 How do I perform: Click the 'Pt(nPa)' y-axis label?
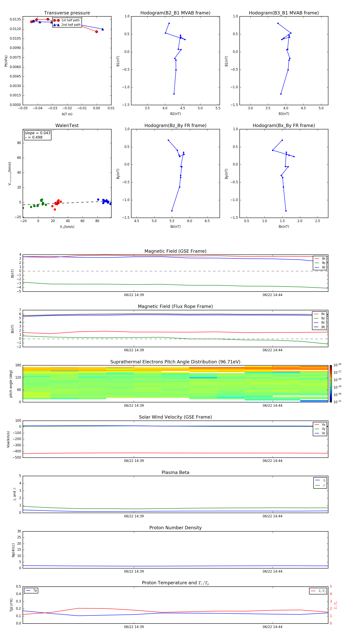[x=6, y=61]
